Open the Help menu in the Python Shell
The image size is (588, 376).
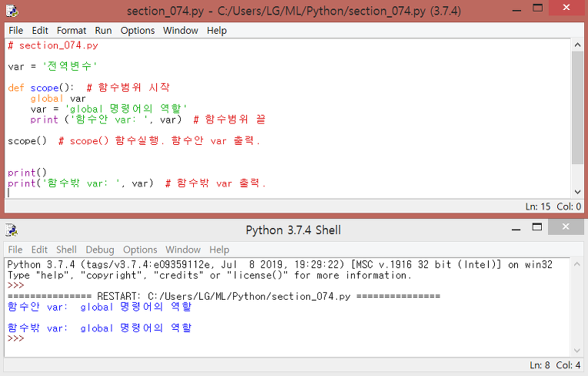coord(219,250)
